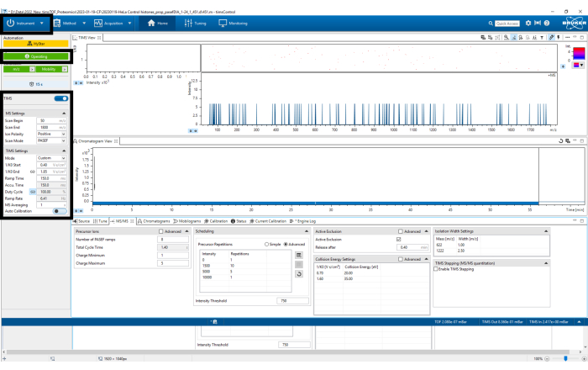
Task: Click the HyStar automation button
Action: 36,44
